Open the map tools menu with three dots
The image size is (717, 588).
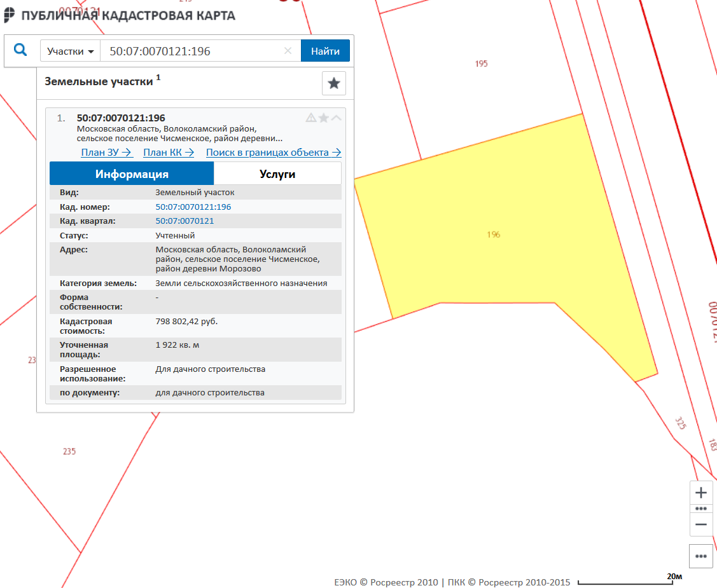[x=701, y=556]
